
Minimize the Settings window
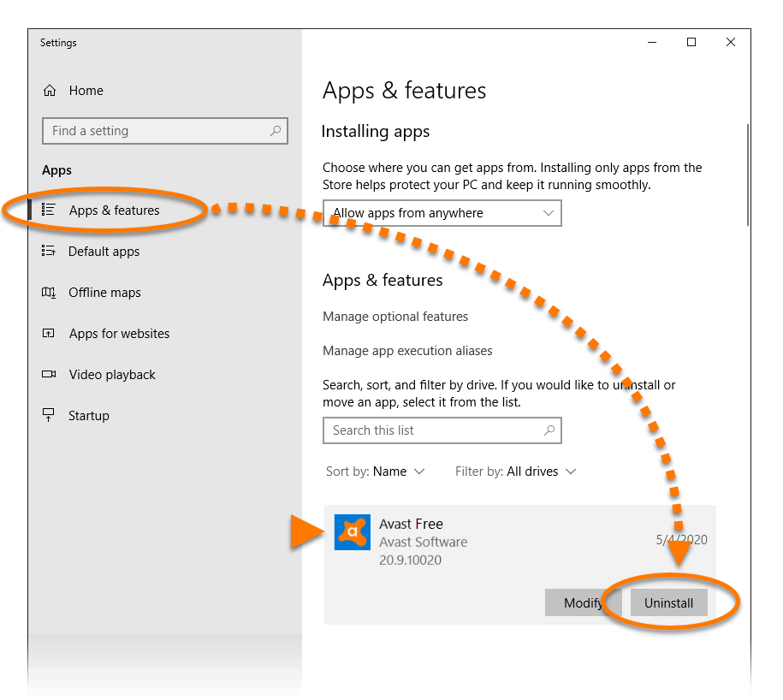[652, 43]
